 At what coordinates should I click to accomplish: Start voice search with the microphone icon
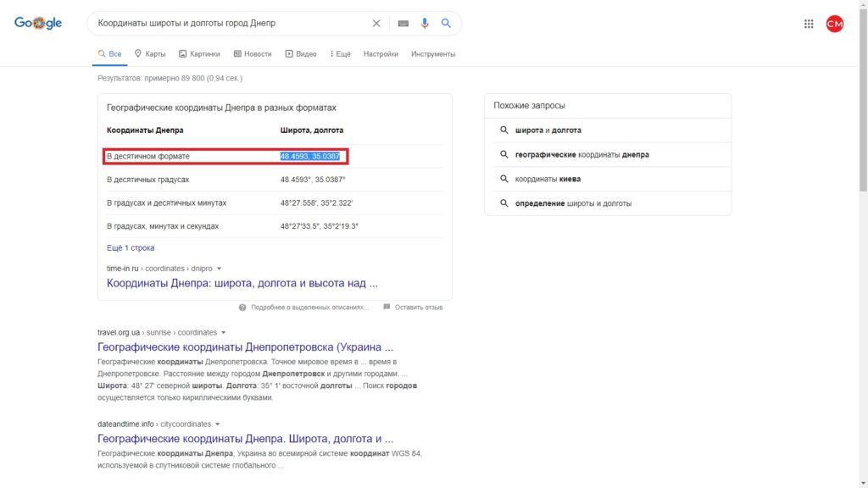(425, 24)
